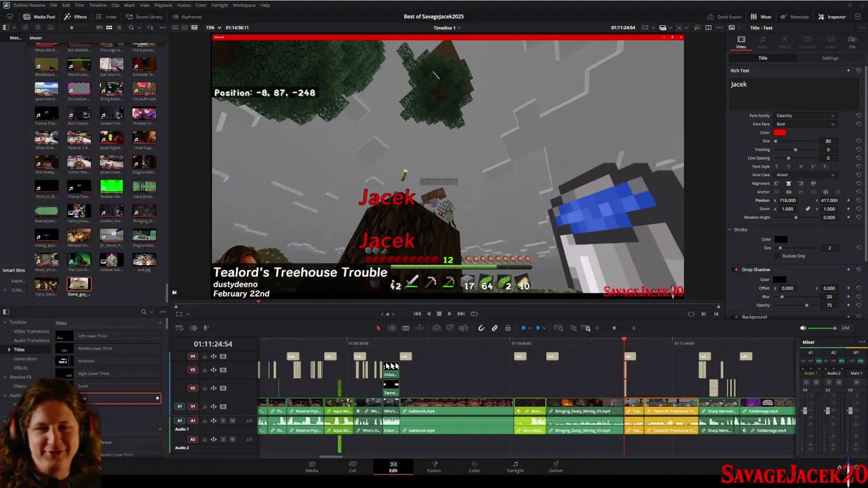Click the Tracking slider handle
This screenshot has width=868, height=488.
pyautogui.click(x=795, y=150)
